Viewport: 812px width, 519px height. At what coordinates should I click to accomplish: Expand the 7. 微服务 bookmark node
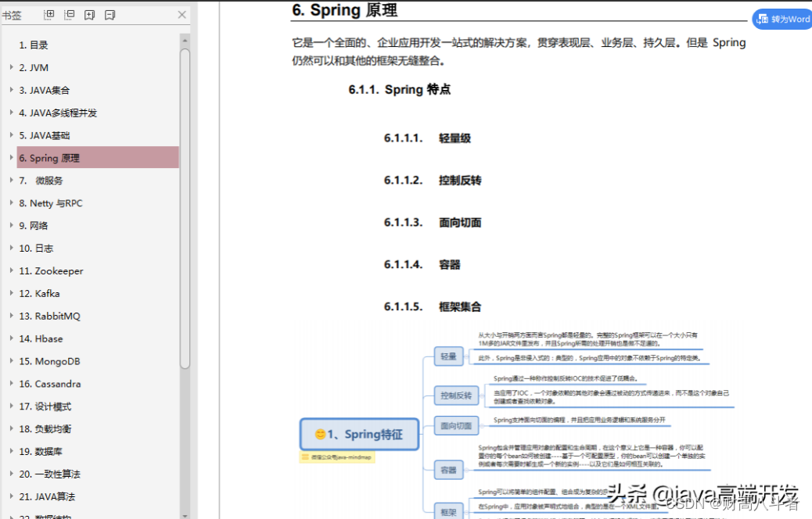13,180
